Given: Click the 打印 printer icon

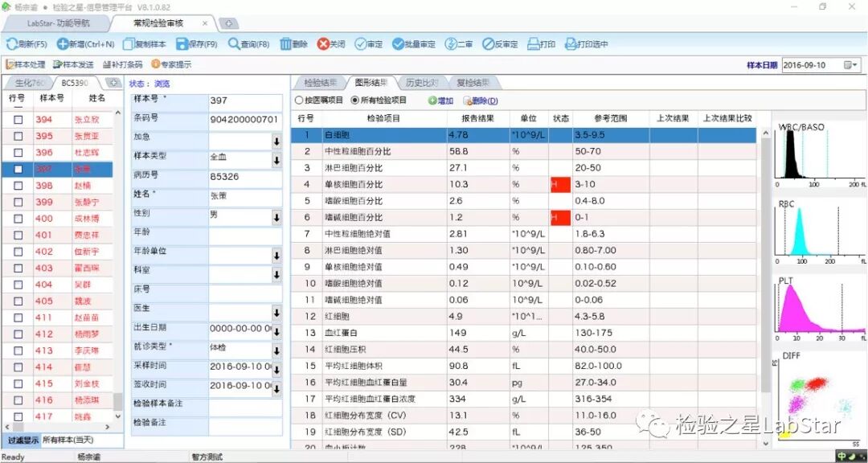Looking at the screenshot, I should 533,44.
